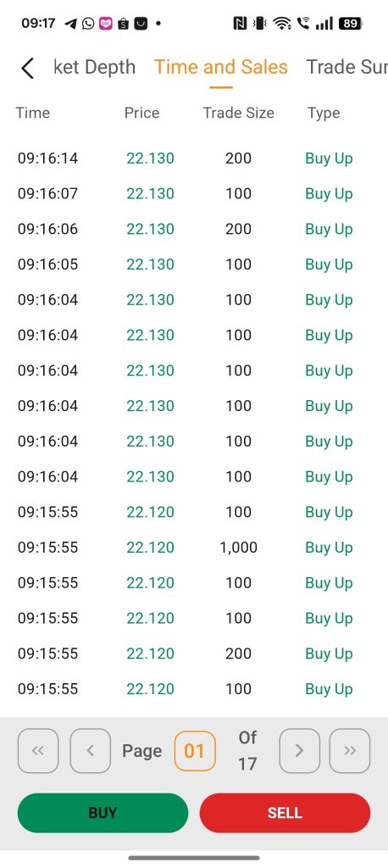Select the 09:16:14 trade row

pyautogui.click(x=194, y=159)
